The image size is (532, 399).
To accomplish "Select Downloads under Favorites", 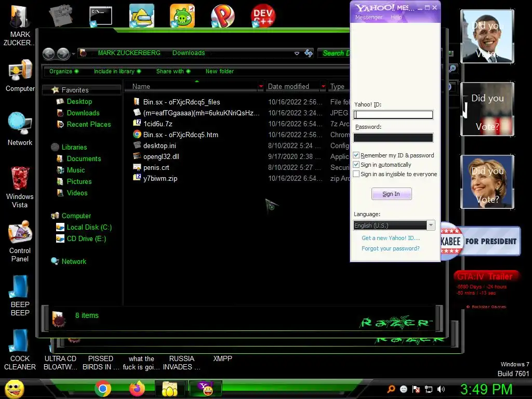I will tap(83, 113).
